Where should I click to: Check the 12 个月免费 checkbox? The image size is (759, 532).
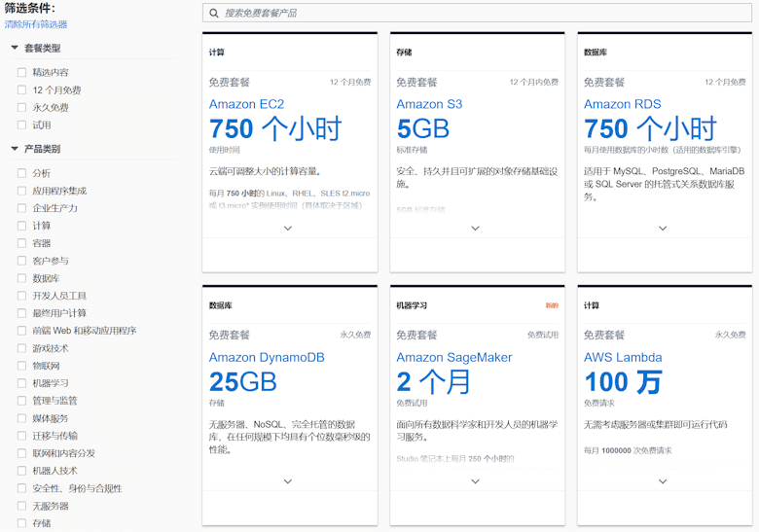point(21,89)
